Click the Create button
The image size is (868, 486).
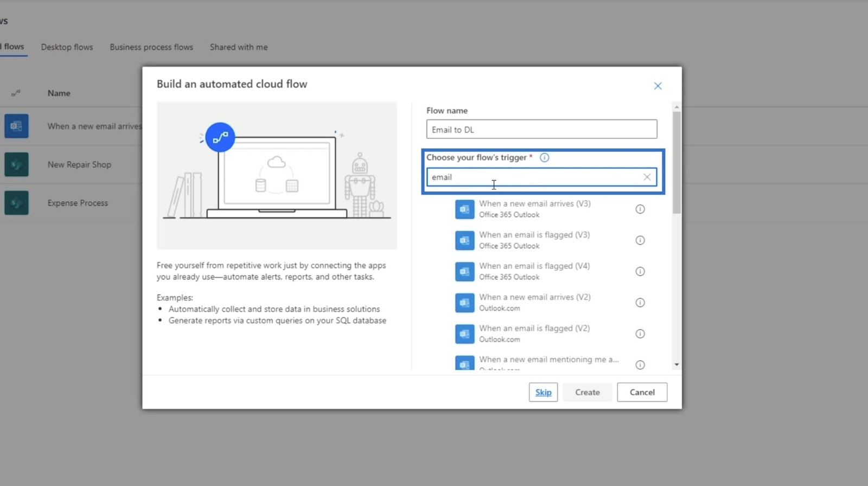588,392
